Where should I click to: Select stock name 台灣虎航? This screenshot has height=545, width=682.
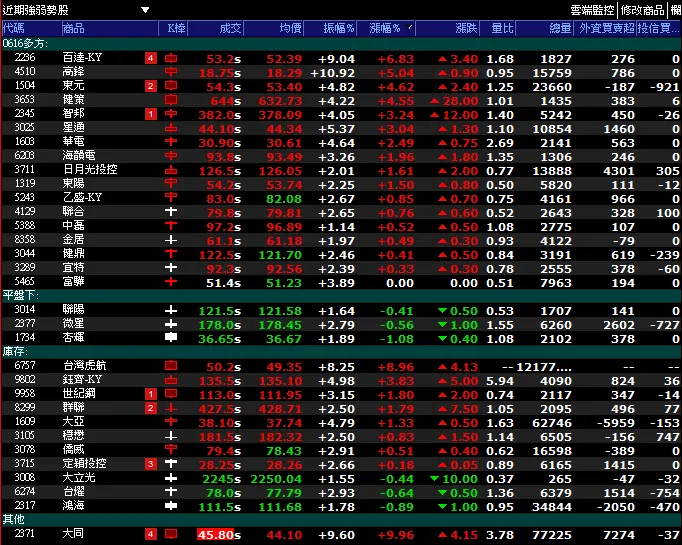coord(84,366)
